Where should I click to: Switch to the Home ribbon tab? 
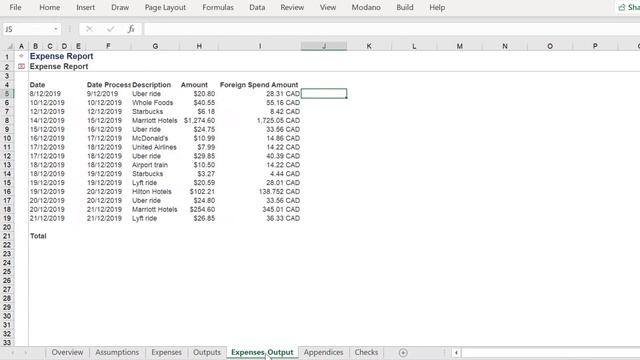click(x=49, y=7)
